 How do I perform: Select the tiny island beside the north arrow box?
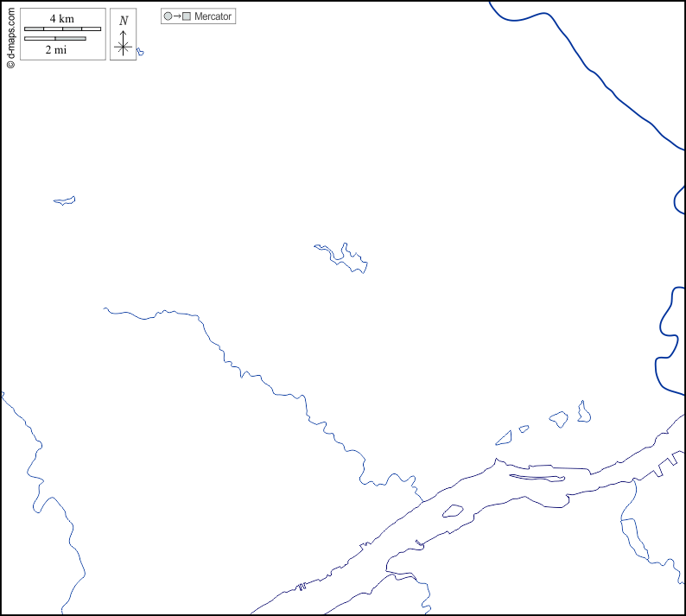(x=140, y=52)
